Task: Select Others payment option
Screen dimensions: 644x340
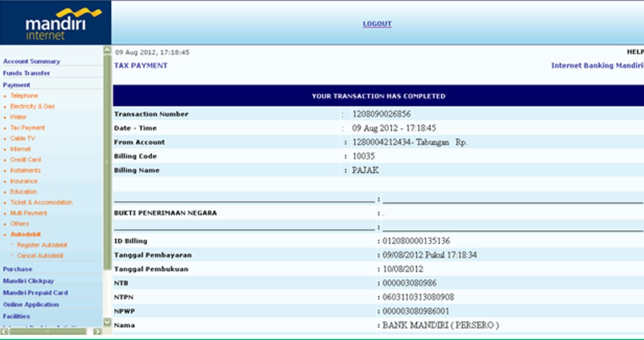Action: point(19,224)
